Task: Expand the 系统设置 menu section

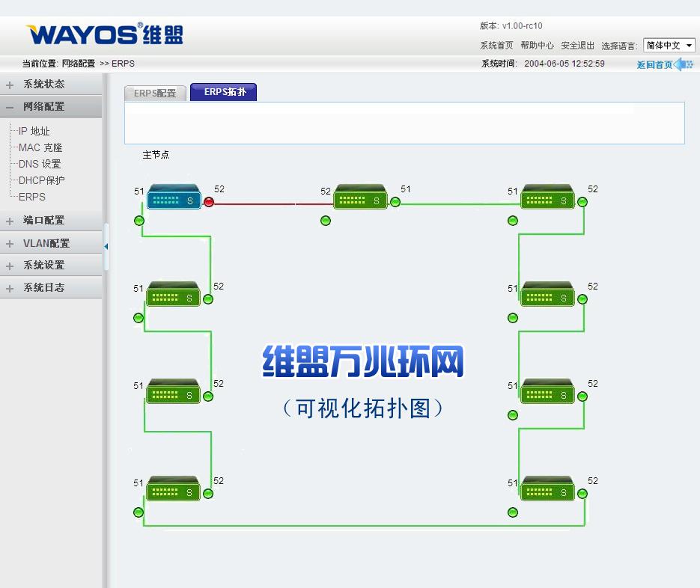Action: [x=51, y=266]
